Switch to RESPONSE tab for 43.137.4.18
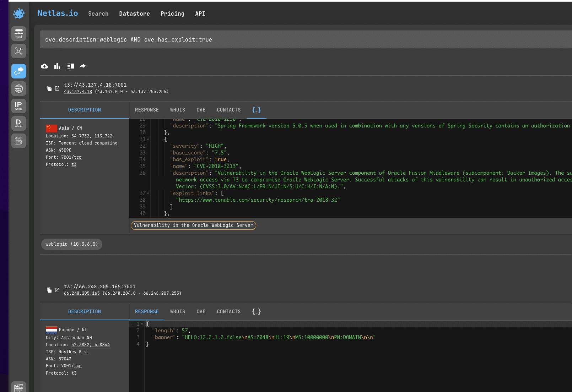Image resolution: width=572 pixels, height=392 pixels. click(147, 110)
